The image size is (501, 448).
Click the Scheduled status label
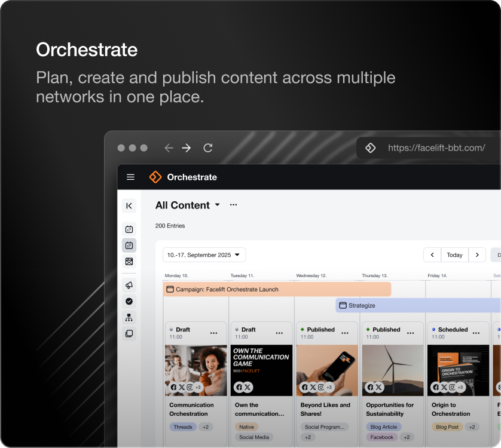[x=453, y=330]
